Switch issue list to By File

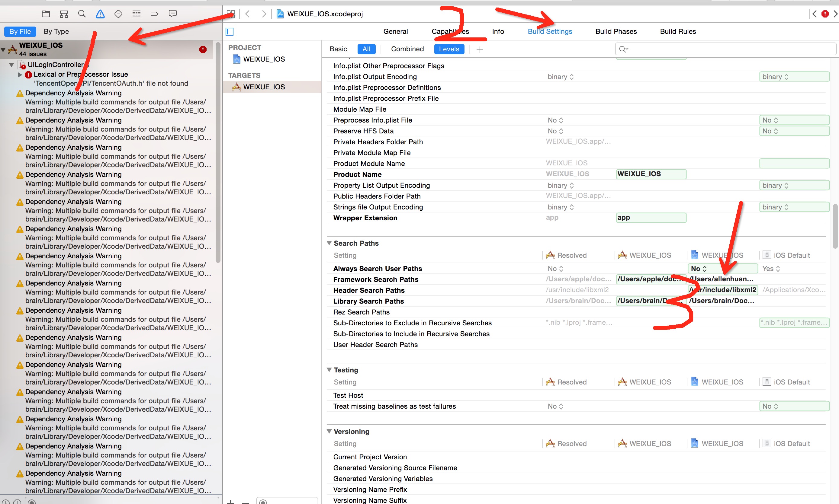[x=20, y=32]
